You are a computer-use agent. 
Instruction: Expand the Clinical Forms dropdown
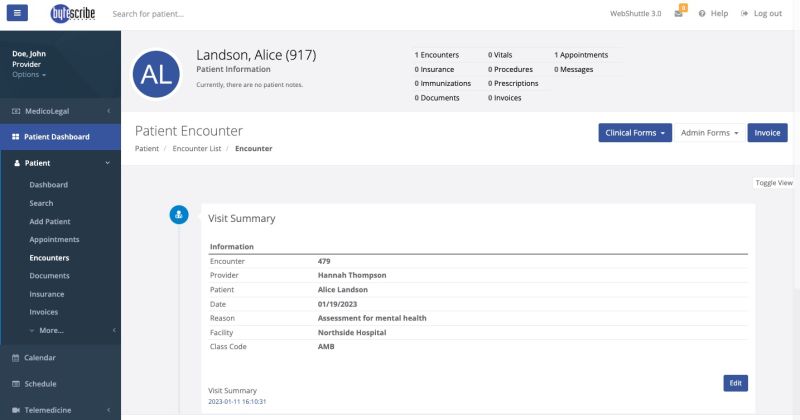(x=635, y=133)
